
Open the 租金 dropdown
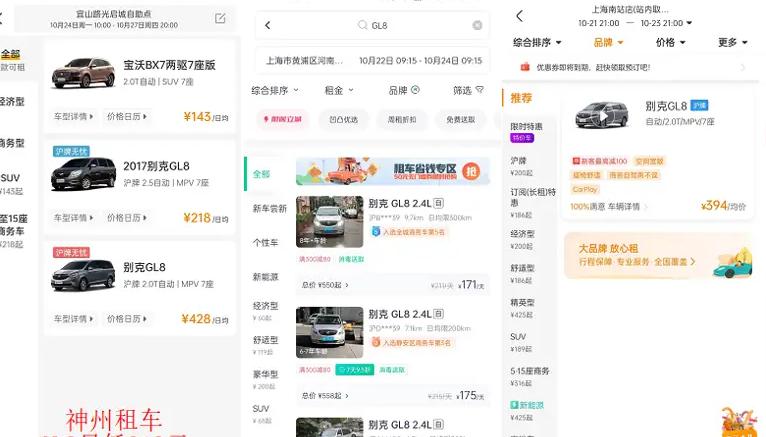(339, 90)
